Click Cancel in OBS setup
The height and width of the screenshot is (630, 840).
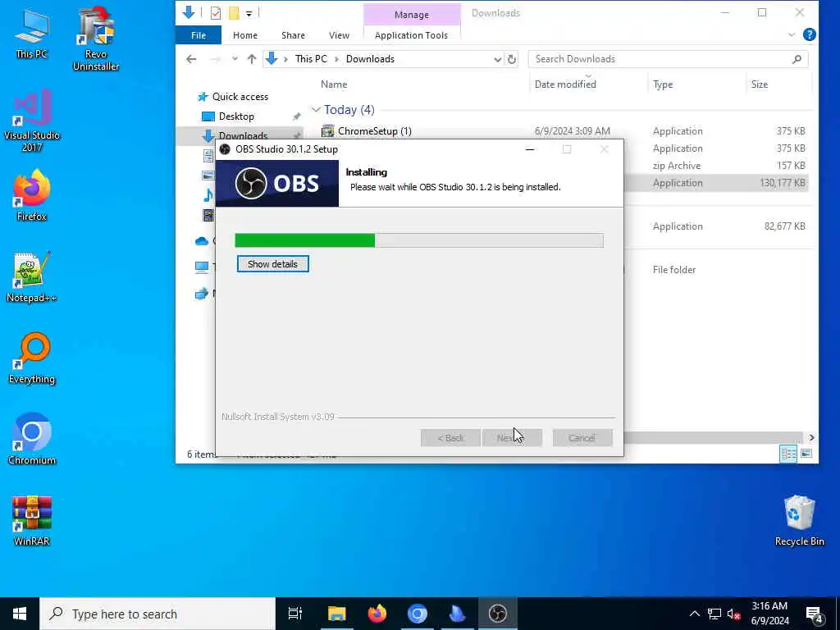pos(582,438)
